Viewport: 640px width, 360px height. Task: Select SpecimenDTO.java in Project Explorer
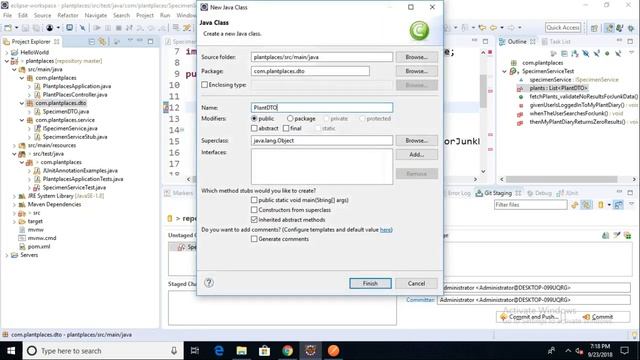click(x=65, y=111)
